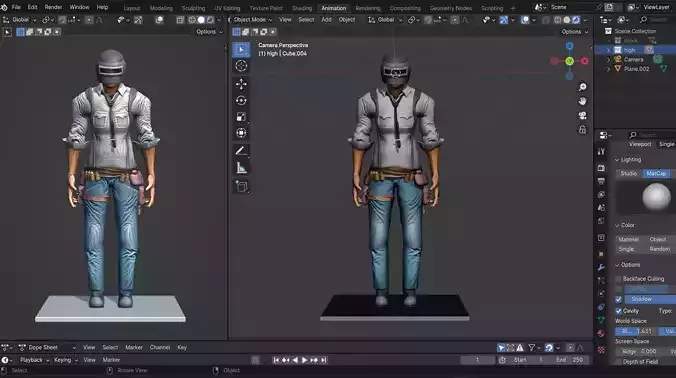Open the Playback dropdown

34,360
